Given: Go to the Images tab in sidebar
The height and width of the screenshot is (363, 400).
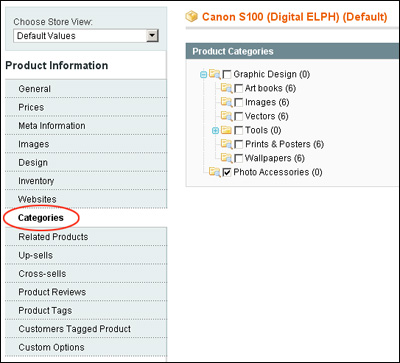Looking at the screenshot, I should (86, 144).
